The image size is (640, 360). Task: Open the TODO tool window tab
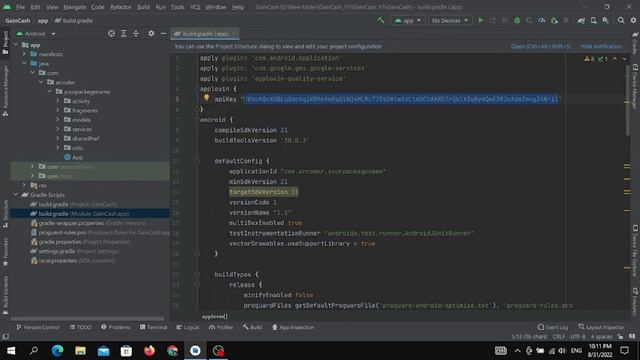(x=80, y=327)
